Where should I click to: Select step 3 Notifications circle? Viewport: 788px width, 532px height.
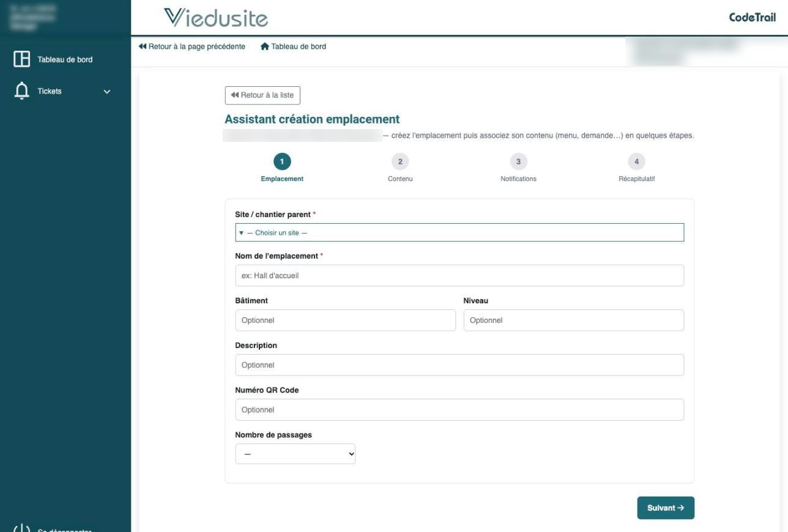pyautogui.click(x=518, y=161)
